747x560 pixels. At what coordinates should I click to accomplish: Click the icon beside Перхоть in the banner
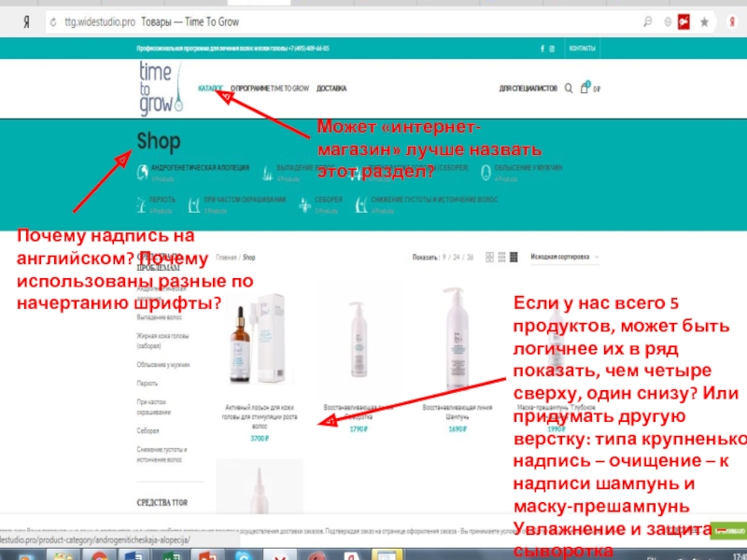pos(142,204)
